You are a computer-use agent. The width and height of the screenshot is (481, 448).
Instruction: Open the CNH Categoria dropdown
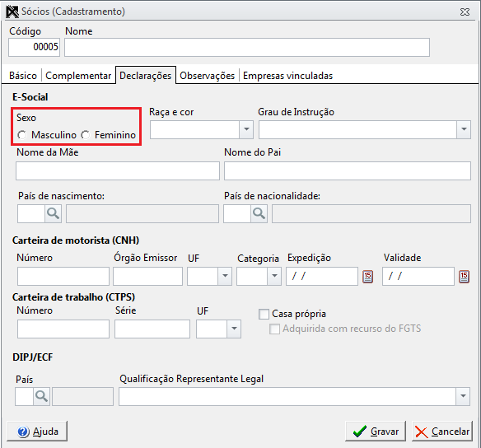(274, 276)
